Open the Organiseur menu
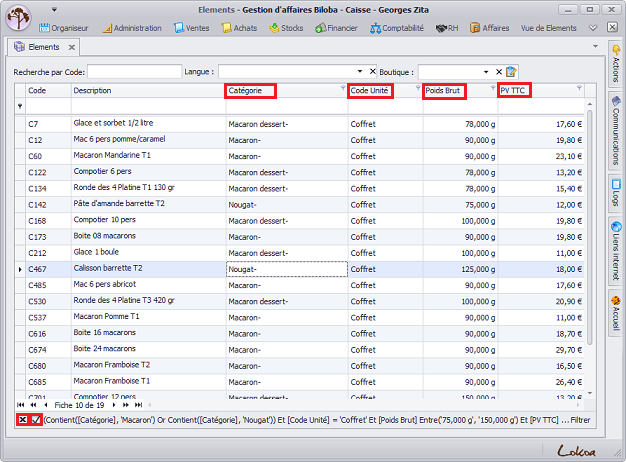Viewport: 626px width, 462px height. 68,28
